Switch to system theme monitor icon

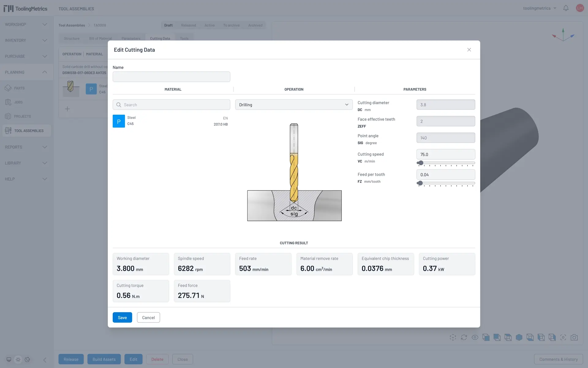tap(9, 359)
